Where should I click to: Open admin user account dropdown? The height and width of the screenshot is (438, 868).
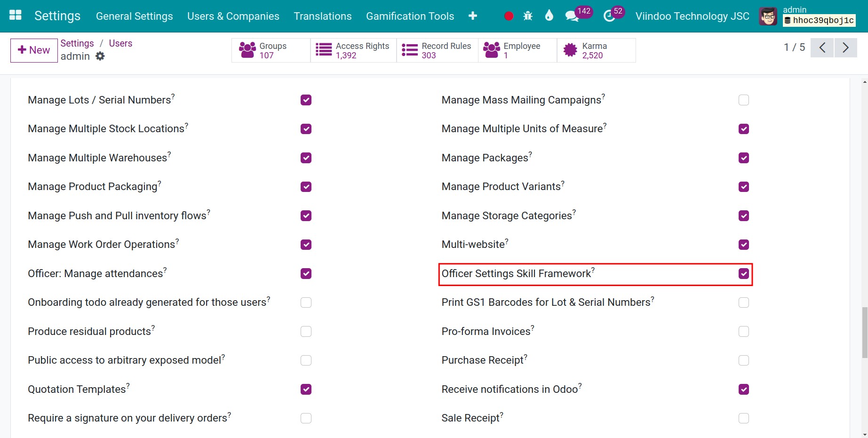point(807,16)
